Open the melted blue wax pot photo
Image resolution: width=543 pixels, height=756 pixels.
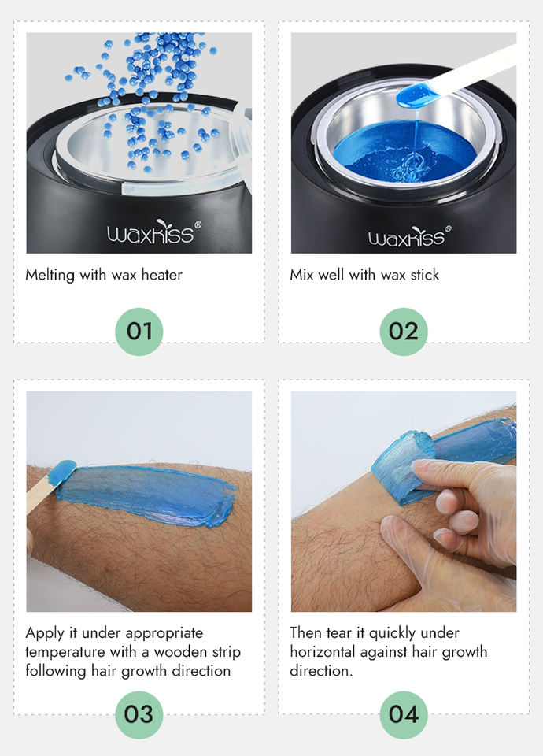(404, 143)
